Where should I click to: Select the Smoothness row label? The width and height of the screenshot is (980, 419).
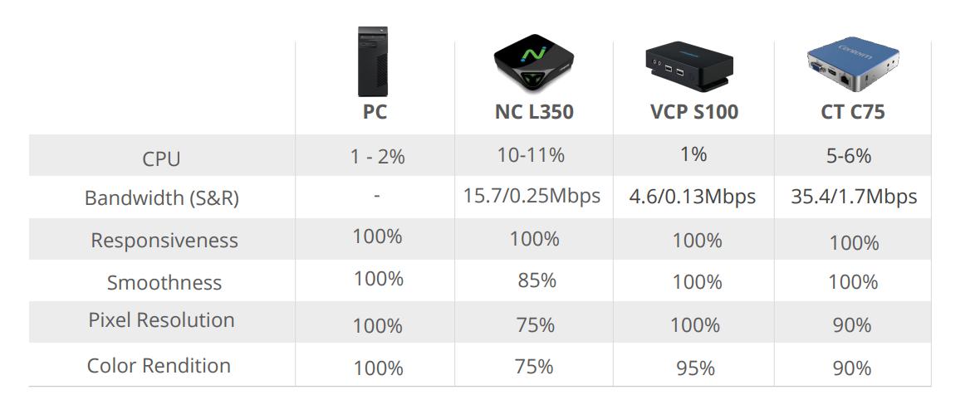click(164, 282)
